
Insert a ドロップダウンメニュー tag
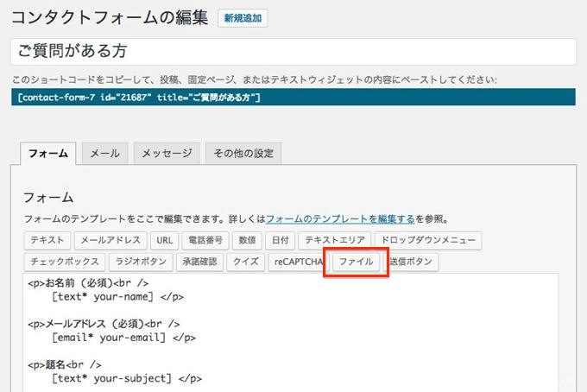coord(429,240)
